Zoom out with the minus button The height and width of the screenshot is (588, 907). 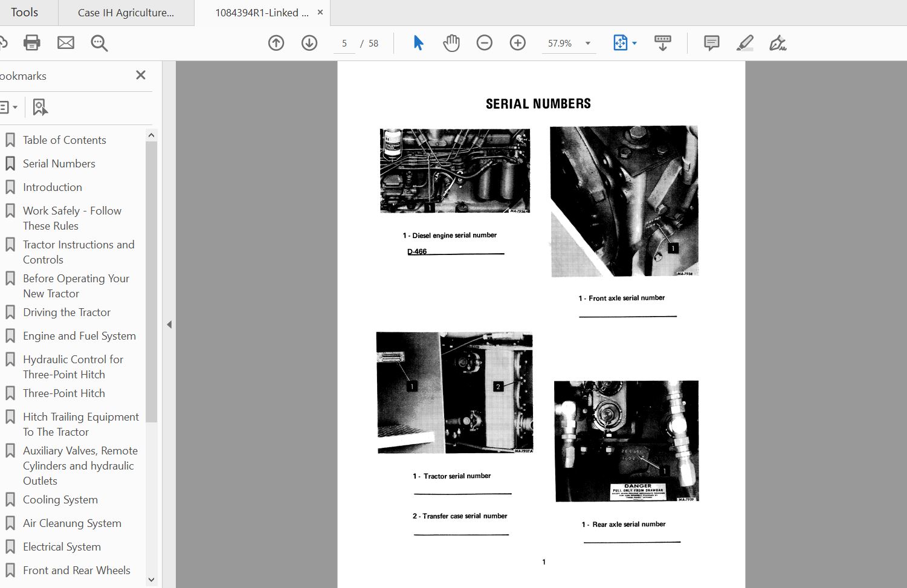pos(485,43)
